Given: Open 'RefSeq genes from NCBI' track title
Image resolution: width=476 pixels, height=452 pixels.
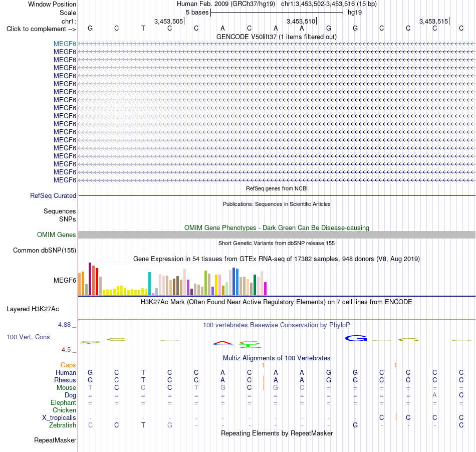Looking at the screenshot, I should point(277,188).
